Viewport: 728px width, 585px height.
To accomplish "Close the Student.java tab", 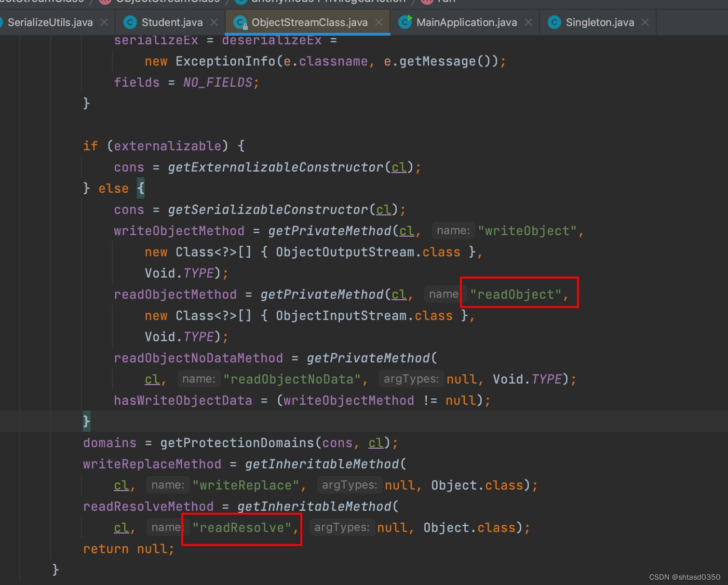I will [x=214, y=22].
